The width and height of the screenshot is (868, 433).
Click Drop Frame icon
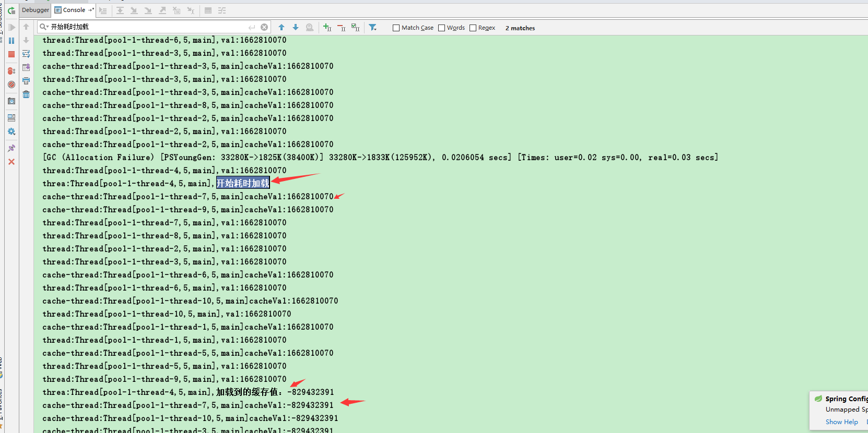pyautogui.click(x=177, y=10)
